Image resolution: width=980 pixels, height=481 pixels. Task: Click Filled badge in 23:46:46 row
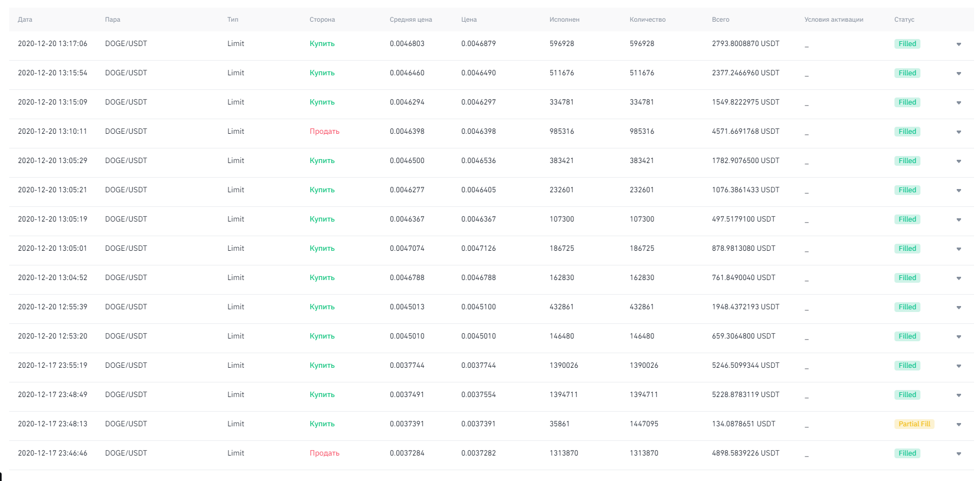[x=907, y=453]
